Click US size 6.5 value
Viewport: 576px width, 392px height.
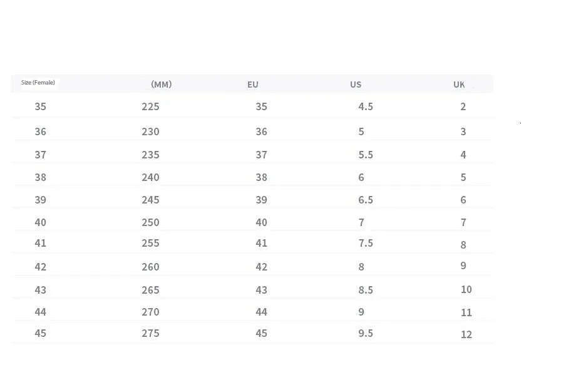(366, 200)
